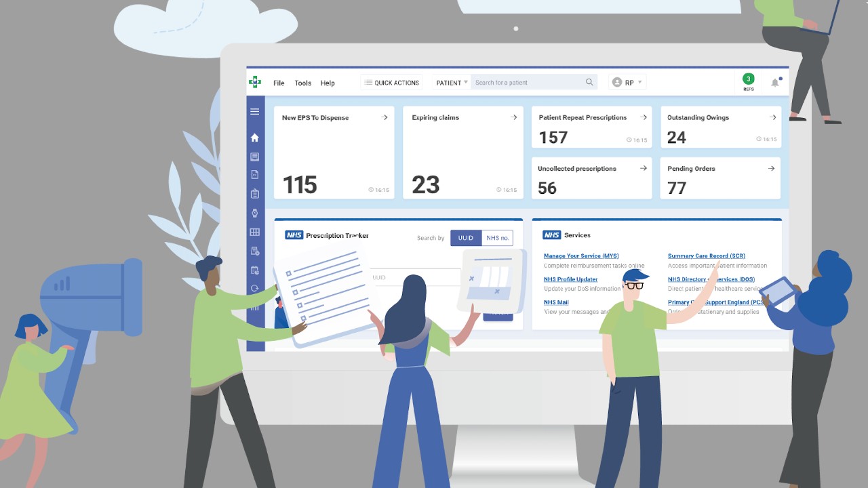Click the search magnifier icon
The width and height of the screenshot is (868, 488).
coord(589,83)
